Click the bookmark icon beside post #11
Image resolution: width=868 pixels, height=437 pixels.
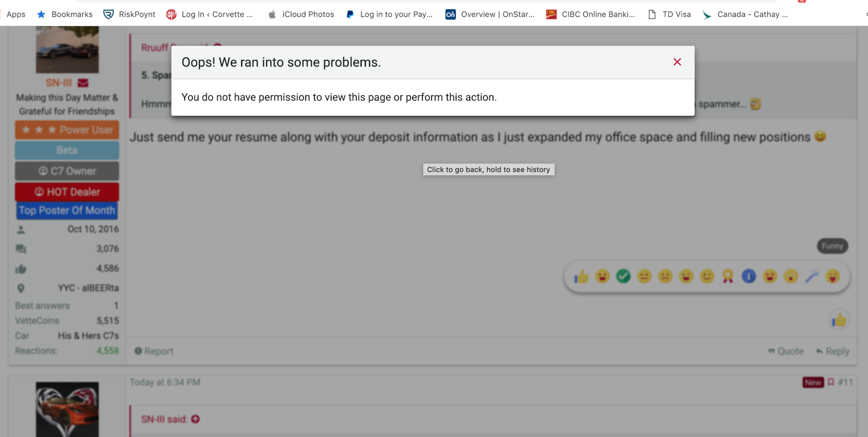click(831, 382)
